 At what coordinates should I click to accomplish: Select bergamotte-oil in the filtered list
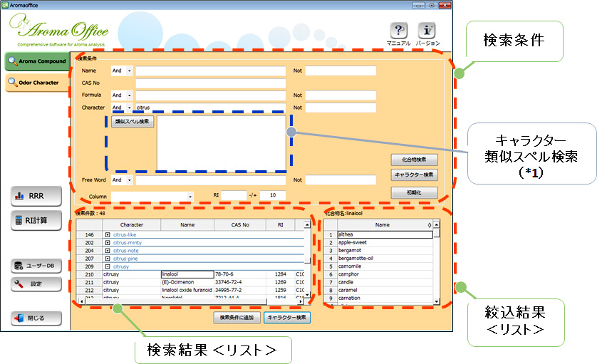[385, 259]
